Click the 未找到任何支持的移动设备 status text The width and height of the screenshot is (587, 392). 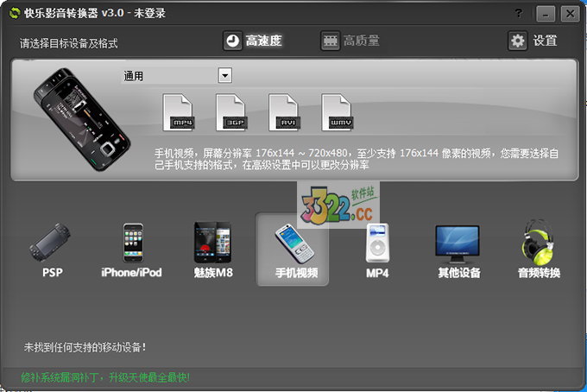pos(85,347)
